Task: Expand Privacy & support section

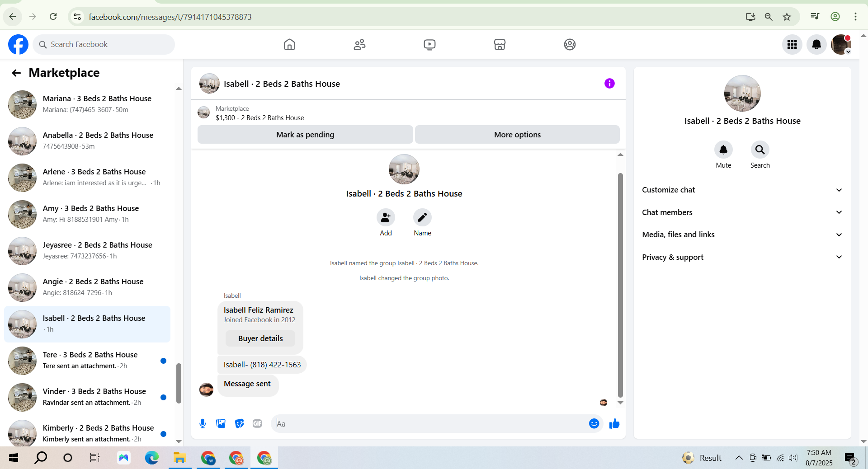Action: point(742,257)
